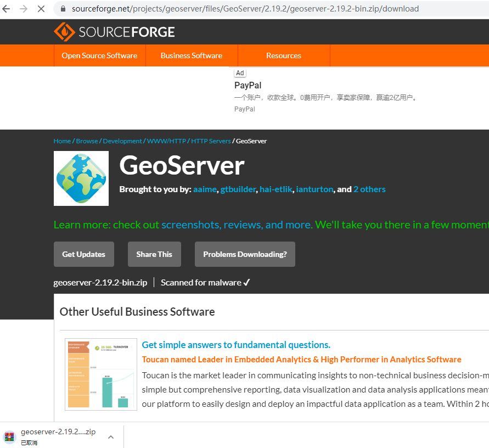
Task: Click the Share This button
Action: coord(154,254)
